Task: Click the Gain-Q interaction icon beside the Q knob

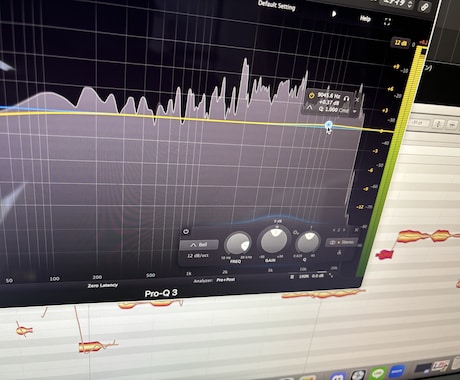Action: [296, 232]
